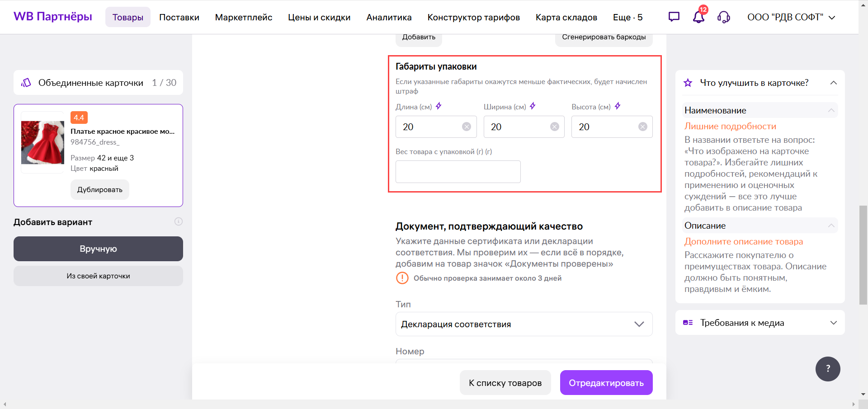
Task: Open the Тип dropdown
Action: [x=524, y=324]
